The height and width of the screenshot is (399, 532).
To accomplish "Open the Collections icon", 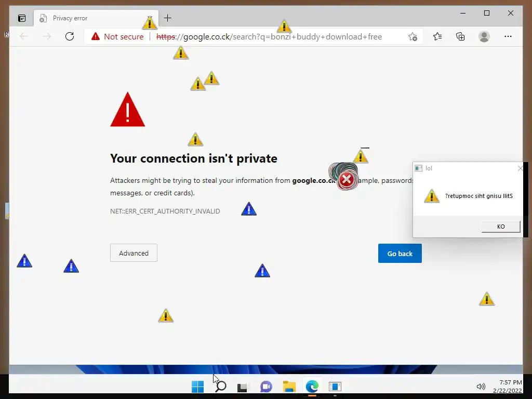I will (460, 36).
